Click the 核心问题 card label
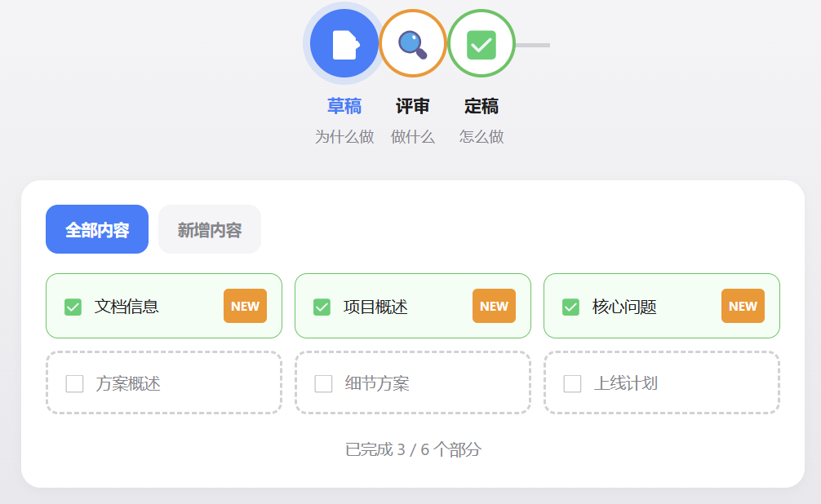821x504 pixels. click(624, 307)
